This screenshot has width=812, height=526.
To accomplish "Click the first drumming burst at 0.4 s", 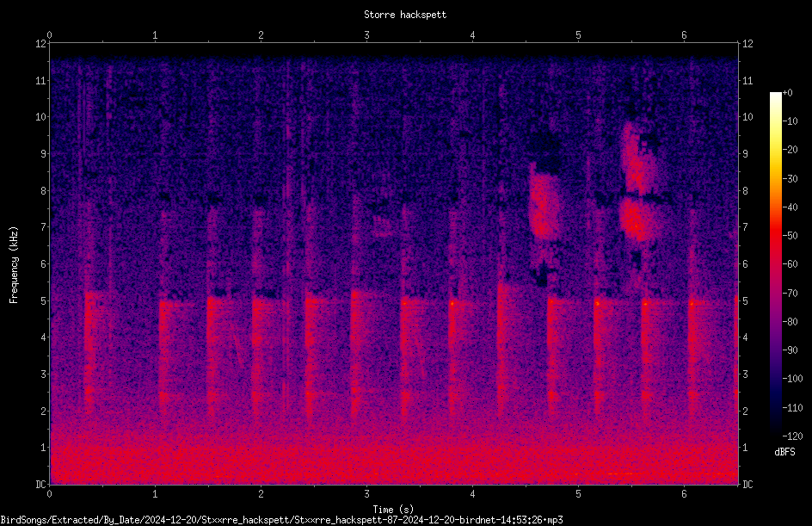I will pos(89,352).
